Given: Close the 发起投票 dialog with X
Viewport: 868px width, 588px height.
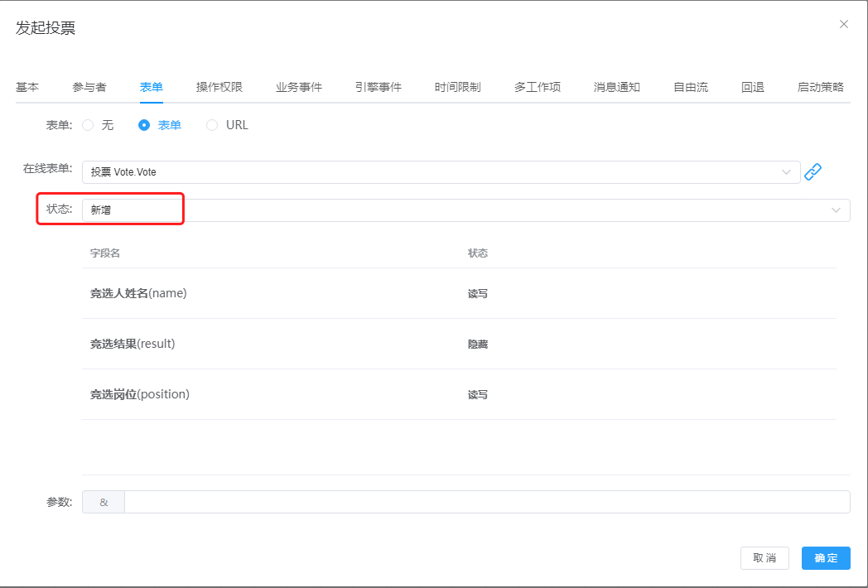Looking at the screenshot, I should pyautogui.click(x=844, y=24).
